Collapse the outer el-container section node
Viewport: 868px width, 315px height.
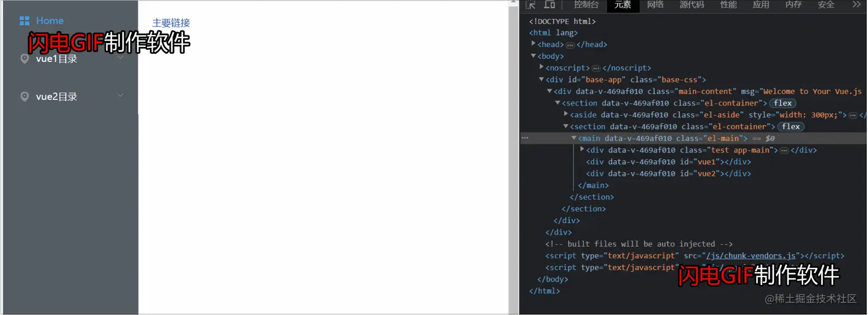click(x=557, y=103)
